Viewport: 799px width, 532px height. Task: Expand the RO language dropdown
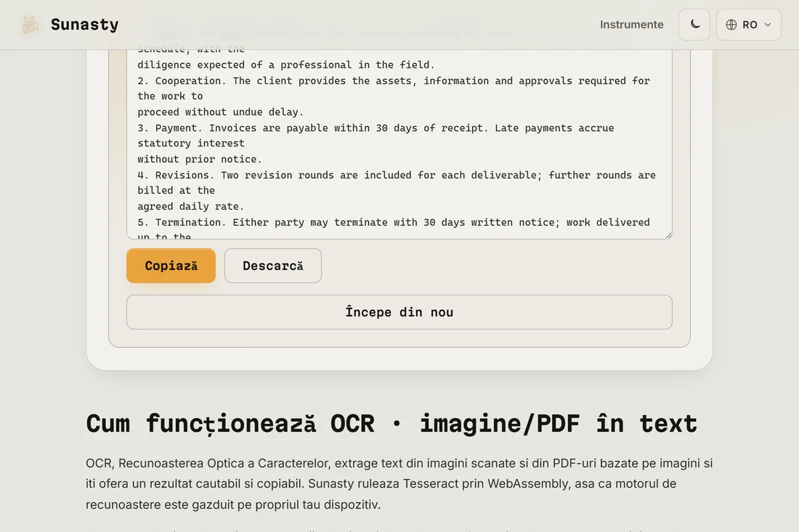(x=749, y=25)
